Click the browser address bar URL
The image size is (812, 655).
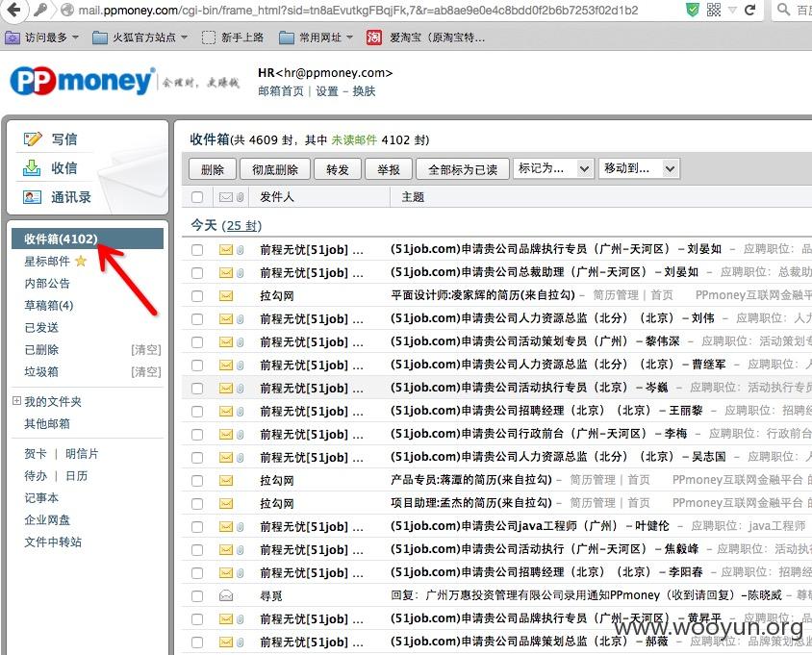[358, 10]
